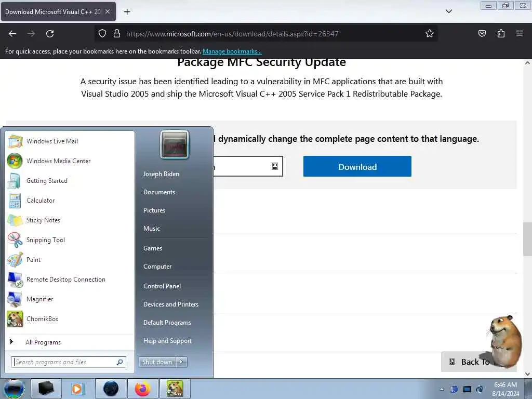
Task: Click the user account picture
Action: click(x=175, y=145)
